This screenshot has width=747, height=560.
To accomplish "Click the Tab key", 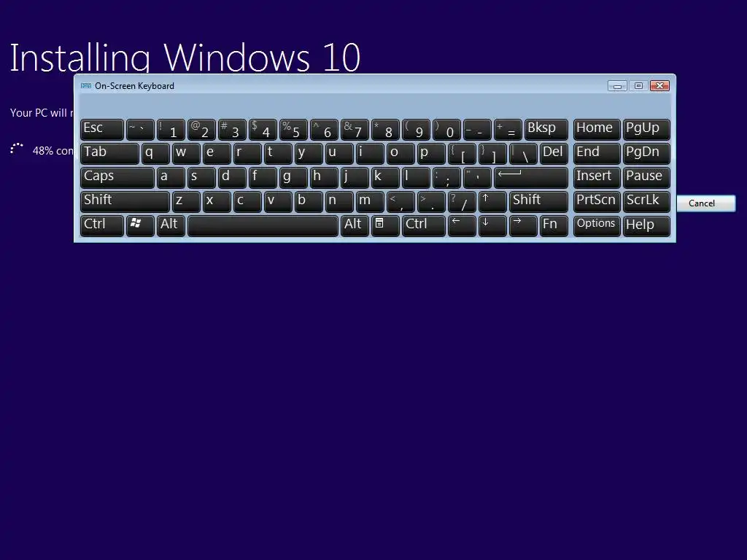I will (109, 153).
